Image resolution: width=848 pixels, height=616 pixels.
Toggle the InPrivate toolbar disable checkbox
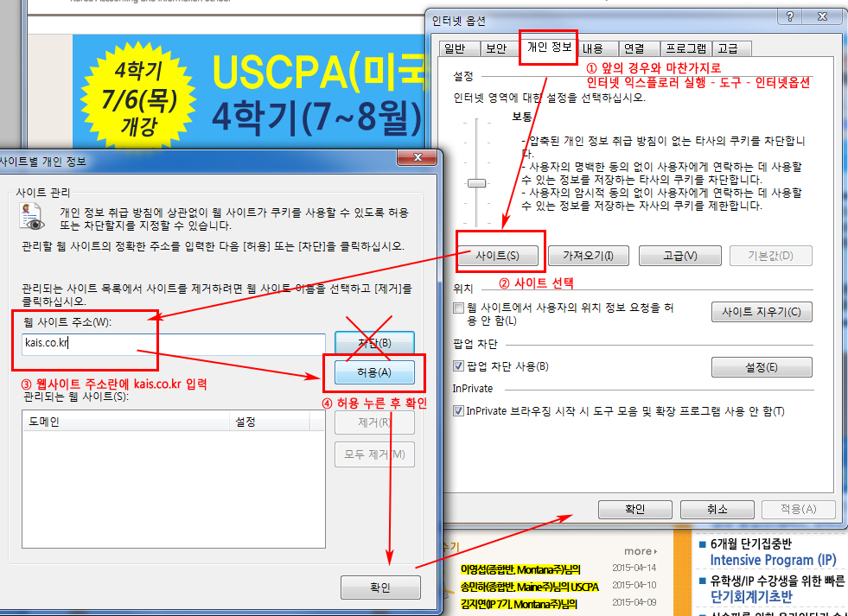pos(459,411)
